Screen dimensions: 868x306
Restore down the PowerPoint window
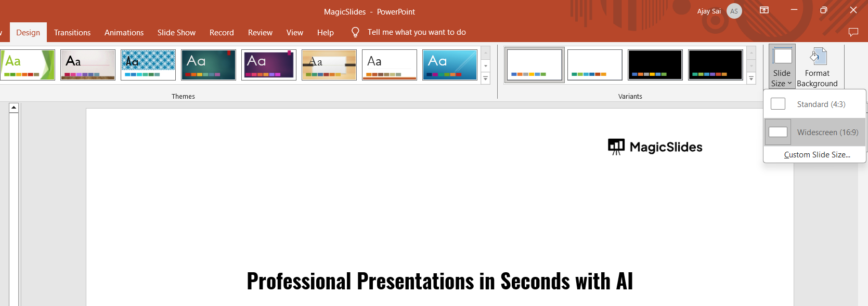point(824,10)
